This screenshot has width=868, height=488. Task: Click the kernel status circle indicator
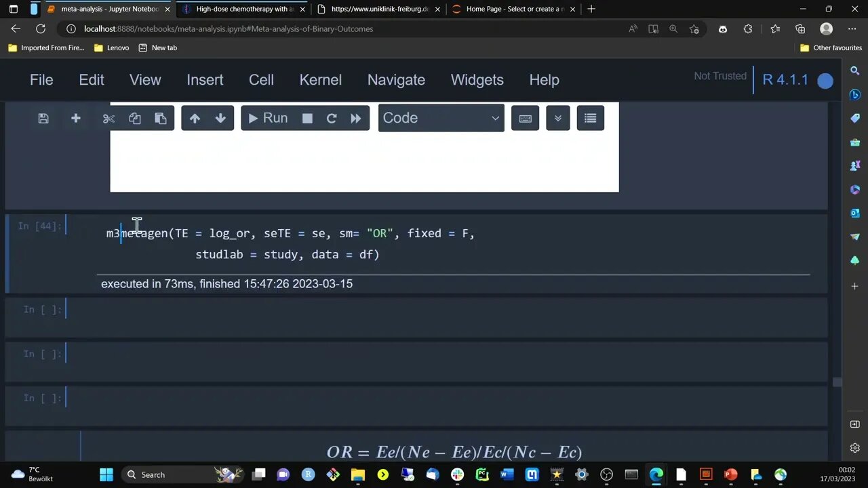[825, 81]
